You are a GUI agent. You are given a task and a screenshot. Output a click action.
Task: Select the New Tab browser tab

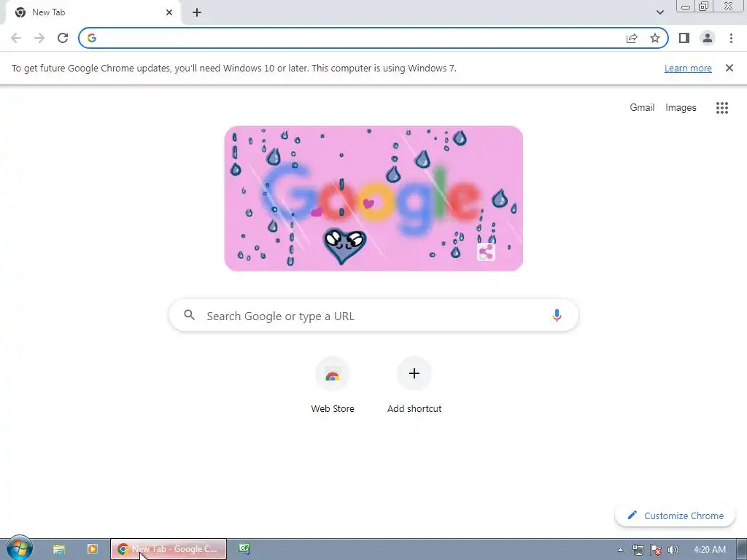tap(93, 12)
